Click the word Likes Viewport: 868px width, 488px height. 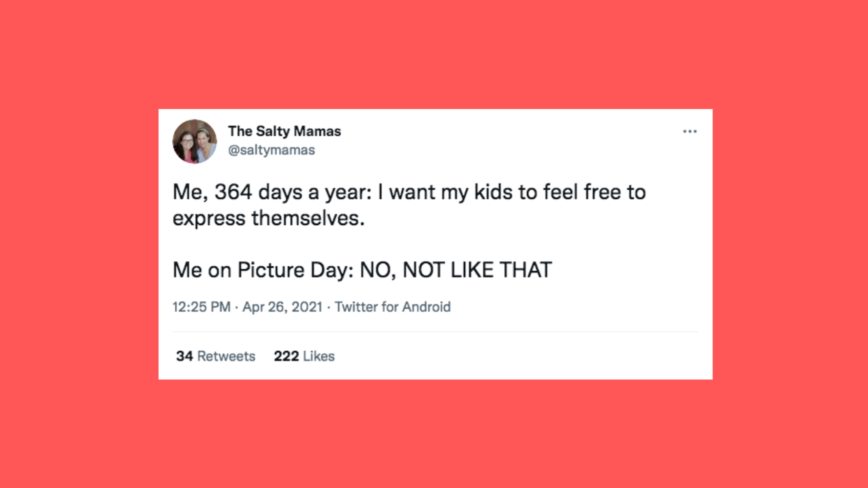coord(319,356)
